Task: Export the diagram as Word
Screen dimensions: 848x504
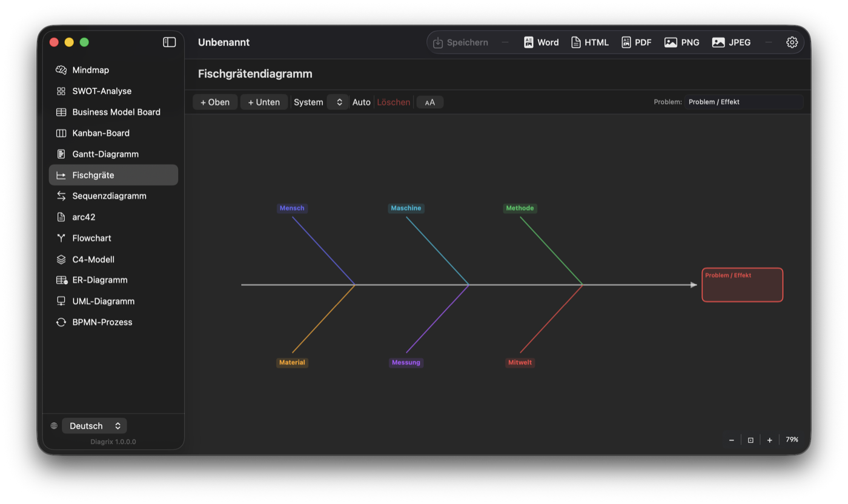Action: (541, 42)
